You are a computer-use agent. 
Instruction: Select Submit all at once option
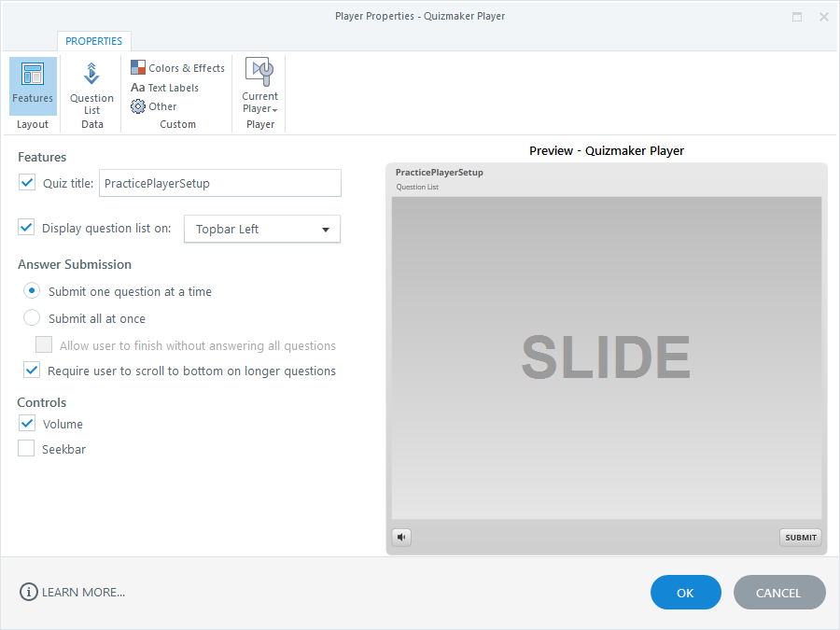coord(32,317)
